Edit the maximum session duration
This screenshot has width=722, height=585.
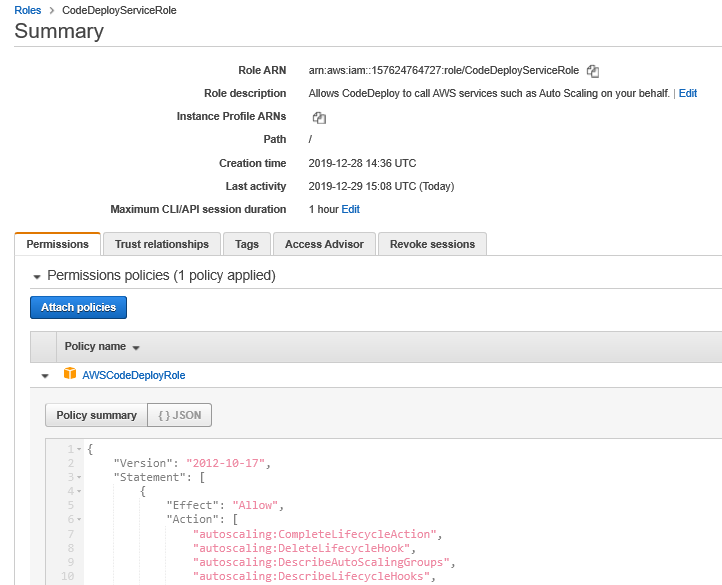pos(350,210)
